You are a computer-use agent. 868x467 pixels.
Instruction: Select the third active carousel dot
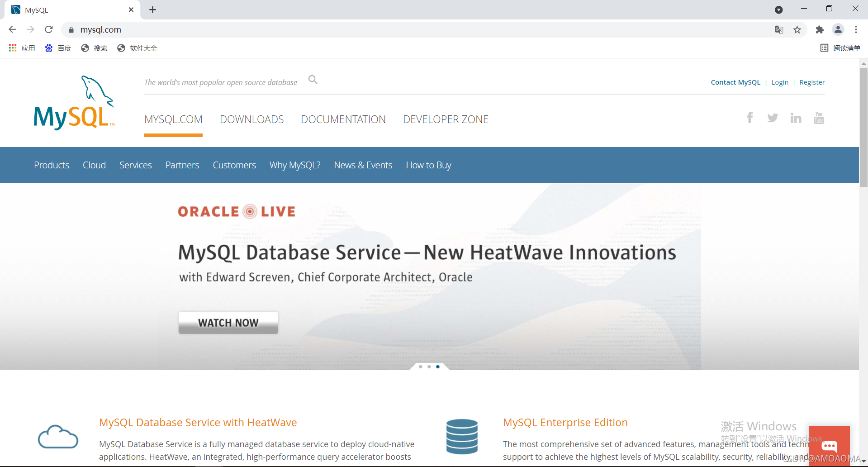pos(438,367)
